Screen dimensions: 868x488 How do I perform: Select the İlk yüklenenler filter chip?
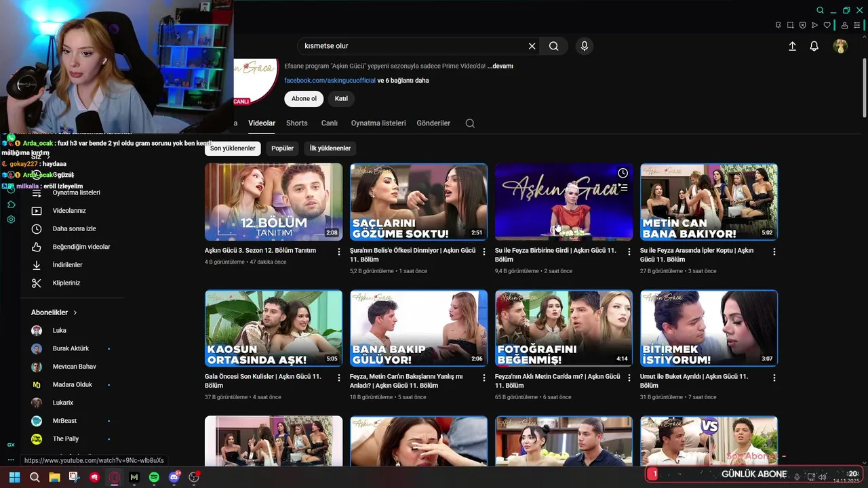(330, 148)
